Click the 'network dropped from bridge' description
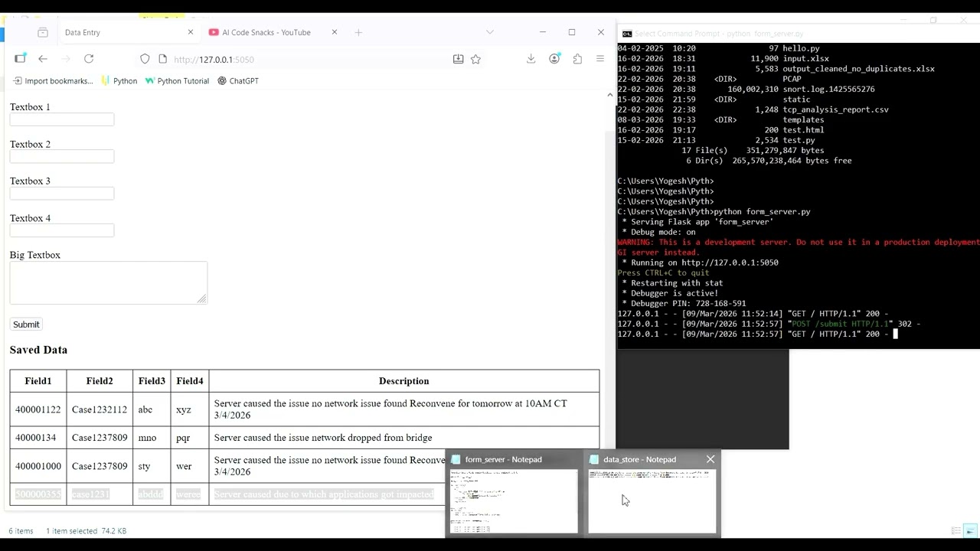Screen dimensions: 980x551 pyautogui.click(x=323, y=438)
